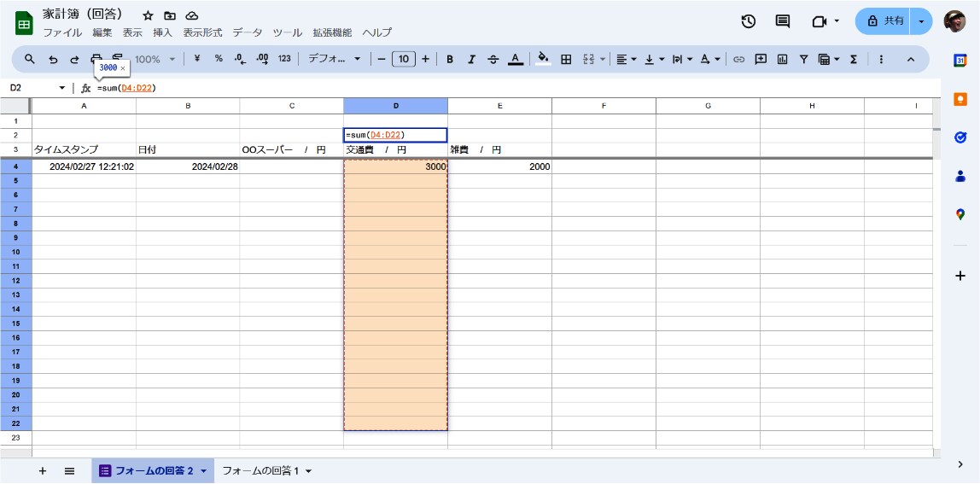Viewport: 980px width, 484px height.
Task: Collapse the menus with up chevron
Action: point(911,60)
